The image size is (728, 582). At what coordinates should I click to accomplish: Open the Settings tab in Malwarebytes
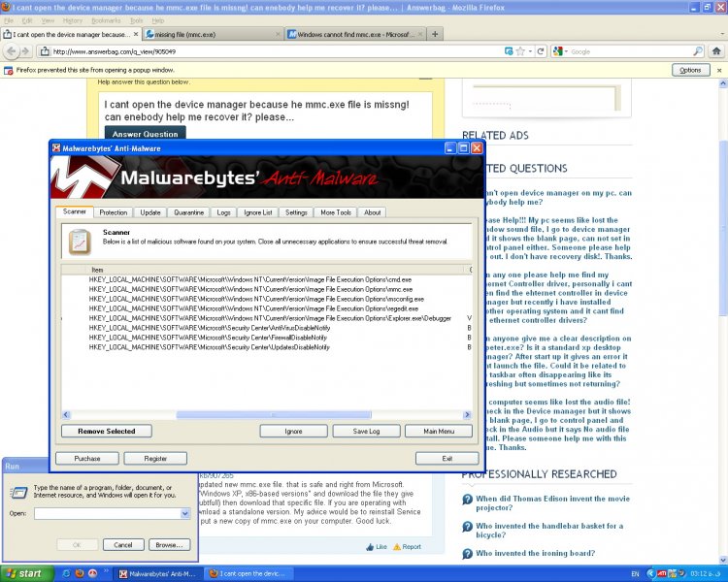296,212
